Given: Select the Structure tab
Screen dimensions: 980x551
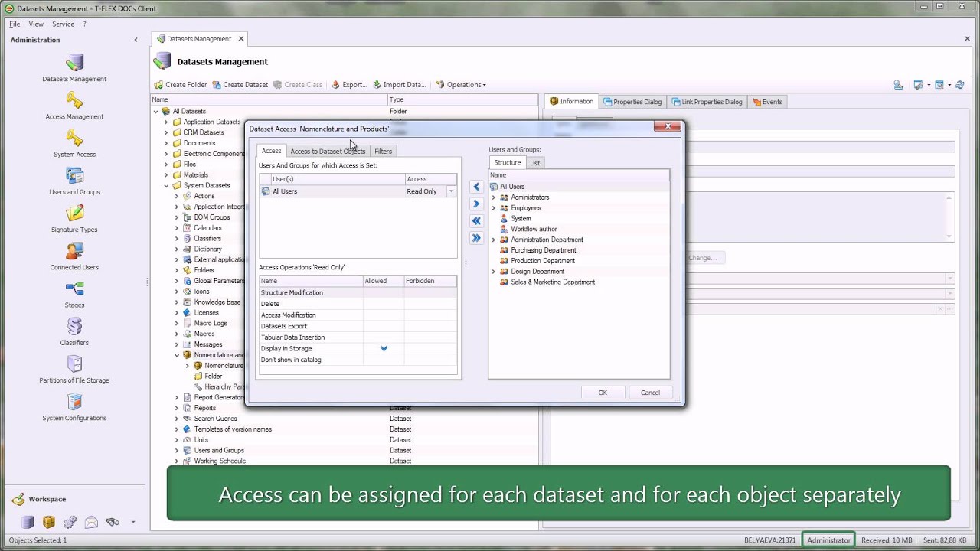Looking at the screenshot, I should click(x=507, y=162).
